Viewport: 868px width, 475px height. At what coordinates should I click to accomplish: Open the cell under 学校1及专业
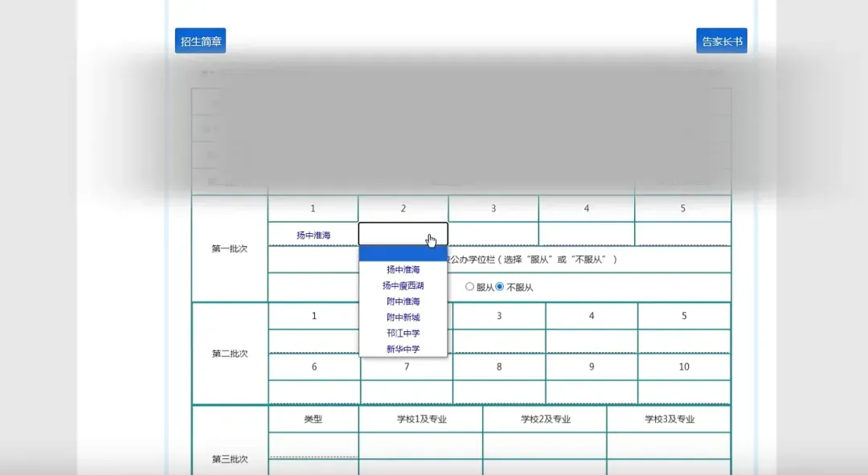pos(420,445)
